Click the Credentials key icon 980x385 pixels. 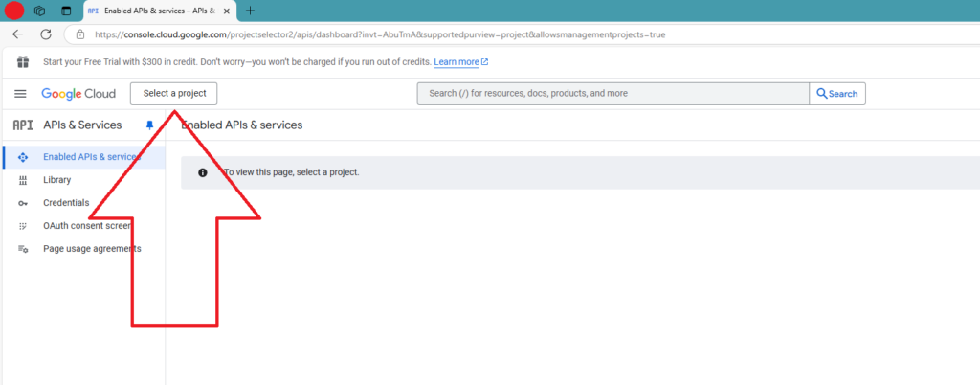(x=23, y=203)
